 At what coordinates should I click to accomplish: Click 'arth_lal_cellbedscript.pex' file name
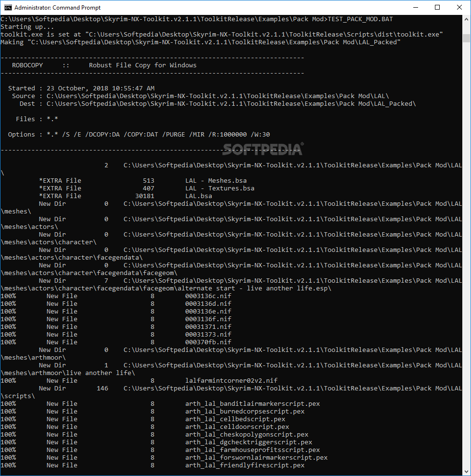click(235, 419)
